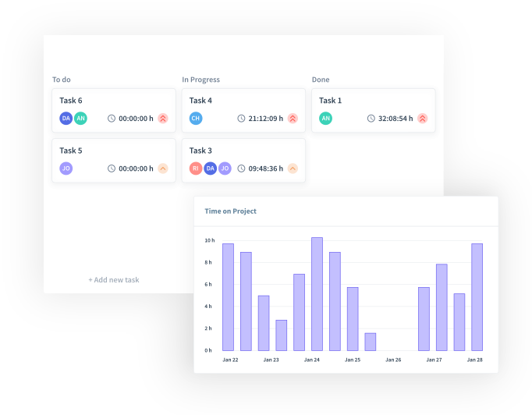The height and width of the screenshot is (415, 532).
Task: Click the orange priority icon on Task 3
Action: click(293, 168)
